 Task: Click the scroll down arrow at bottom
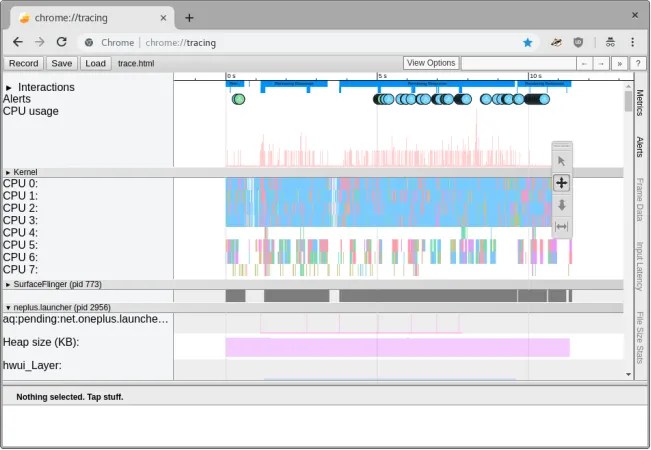pos(629,374)
